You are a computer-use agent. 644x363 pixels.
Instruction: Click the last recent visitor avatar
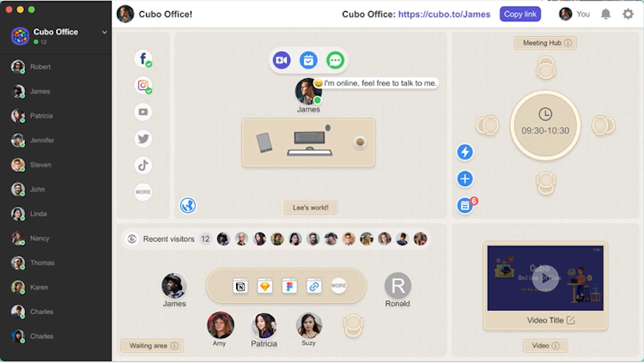coord(420,239)
